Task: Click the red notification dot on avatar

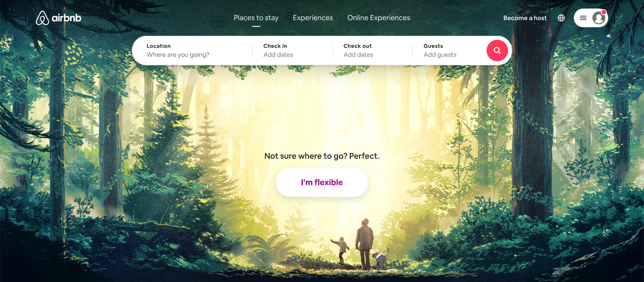Action: 604,12
